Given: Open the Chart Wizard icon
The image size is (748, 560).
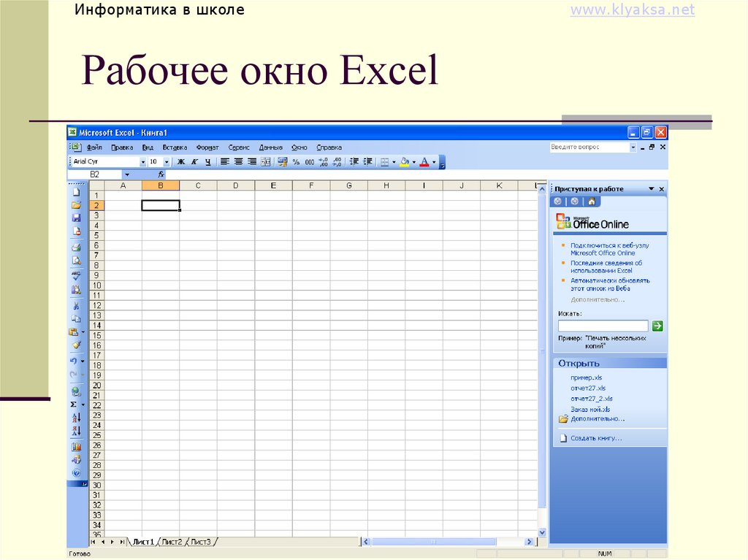Looking at the screenshot, I should (x=76, y=447).
